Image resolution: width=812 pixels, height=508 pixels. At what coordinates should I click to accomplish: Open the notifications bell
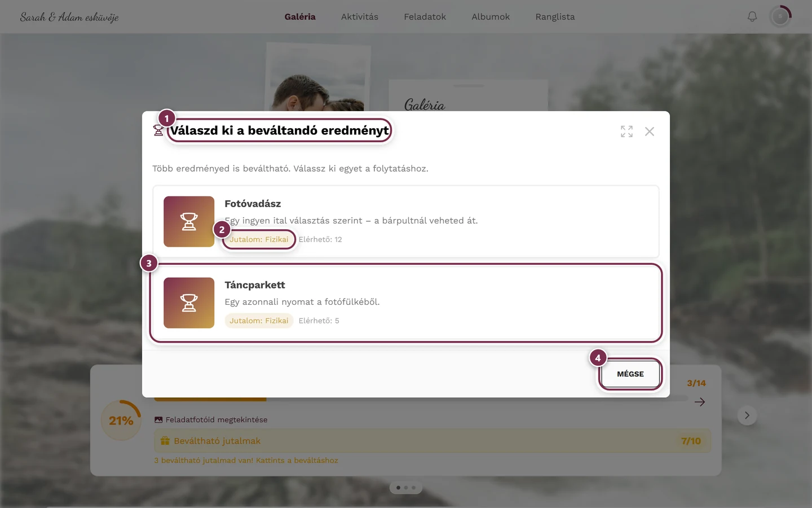(752, 17)
